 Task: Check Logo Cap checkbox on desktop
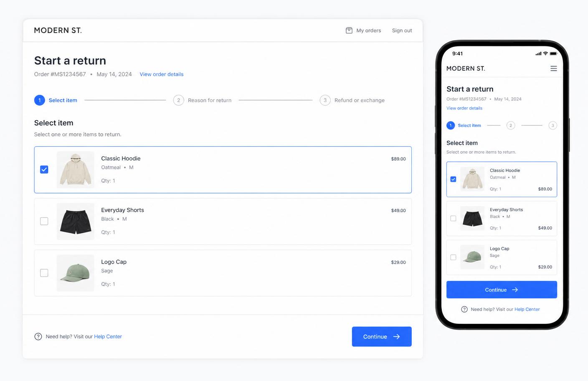(x=44, y=273)
